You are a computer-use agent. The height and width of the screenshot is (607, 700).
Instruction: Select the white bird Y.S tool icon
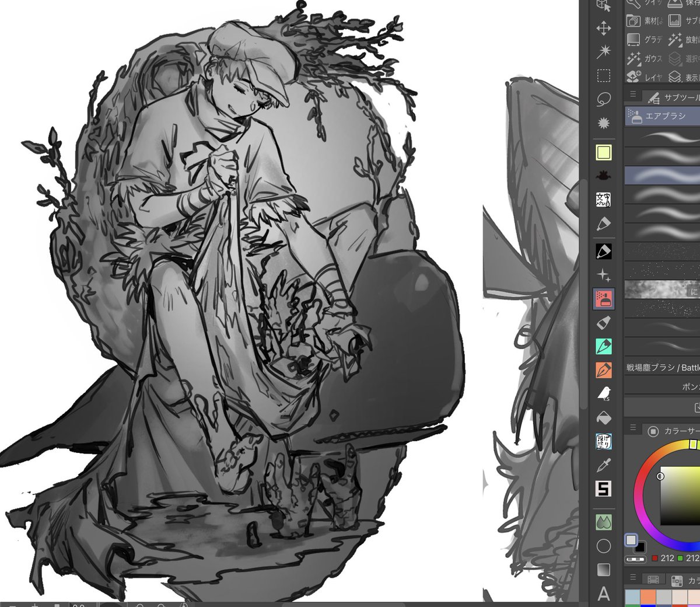click(604, 394)
